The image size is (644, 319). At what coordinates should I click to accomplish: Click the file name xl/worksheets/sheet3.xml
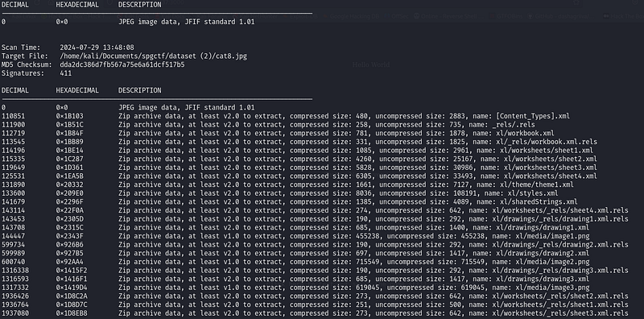(551, 168)
